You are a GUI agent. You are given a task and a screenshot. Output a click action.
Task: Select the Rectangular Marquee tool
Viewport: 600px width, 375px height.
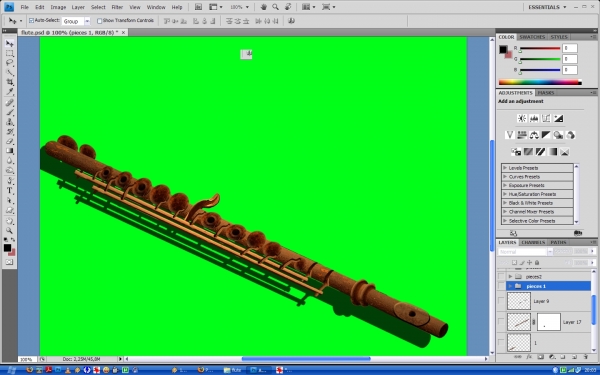pyautogui.click(x=10, y=53)
